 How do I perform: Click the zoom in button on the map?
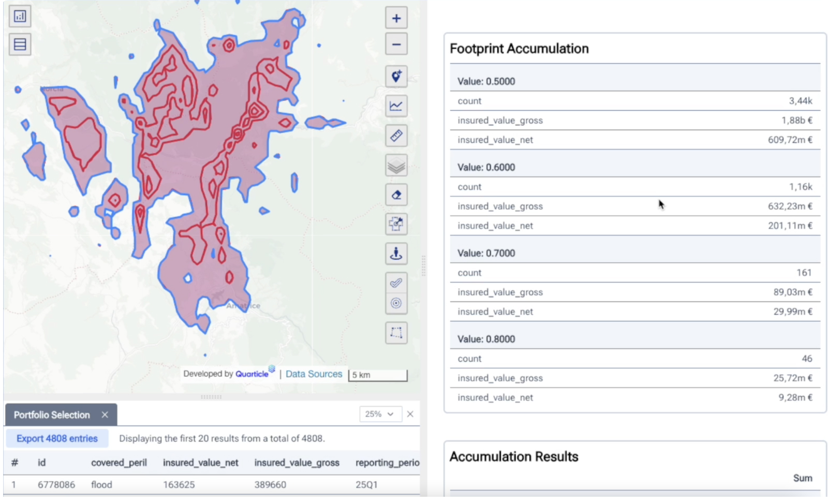pyautogui.click(x=396, y=18)
